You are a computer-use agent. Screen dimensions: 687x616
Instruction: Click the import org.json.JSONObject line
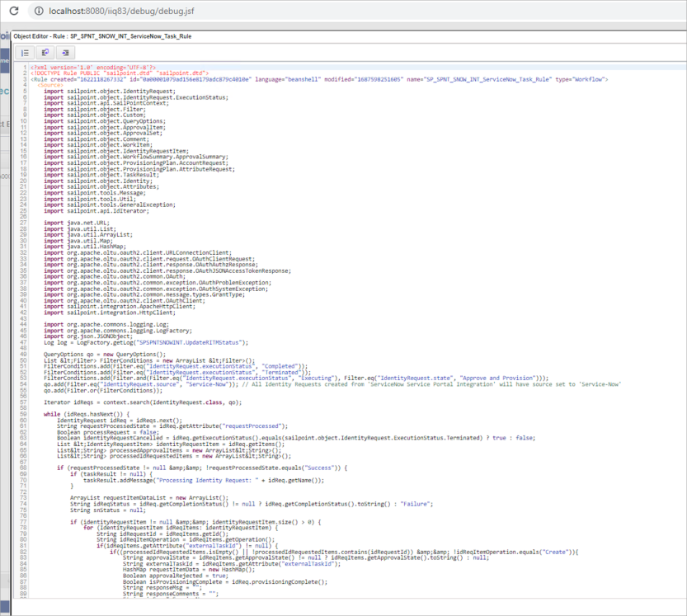[87, 336]
